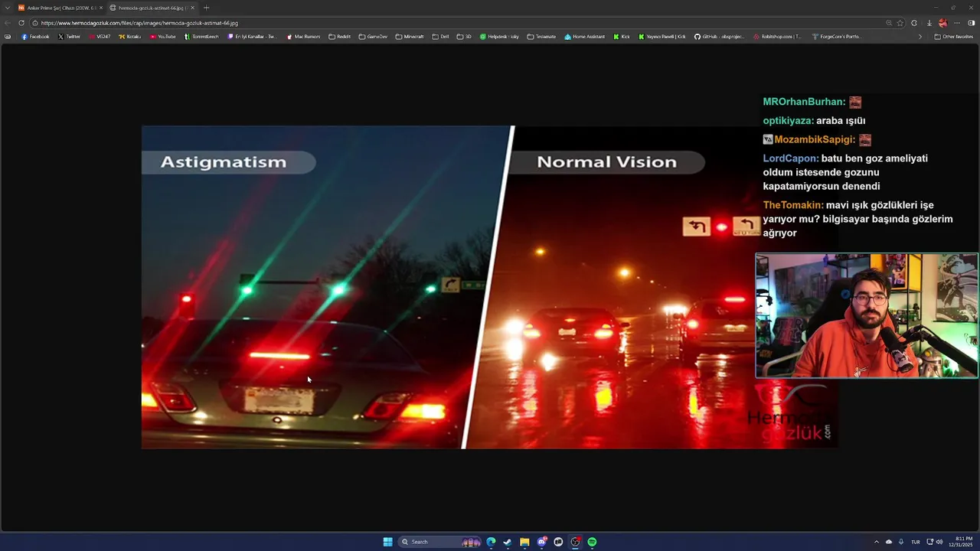Expand the GameDev bookmarks folder
The height and width of the screenshot is (551, 980).
click(373, 37)
